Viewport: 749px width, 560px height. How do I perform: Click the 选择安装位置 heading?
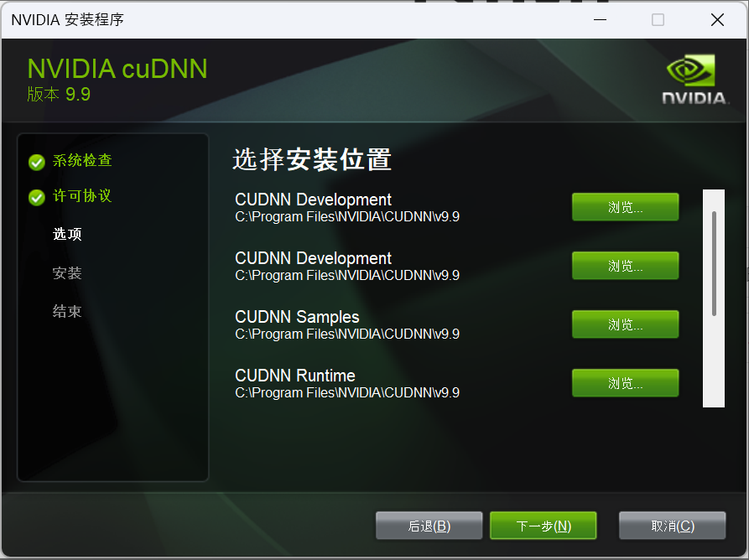[x=312, y=159]
